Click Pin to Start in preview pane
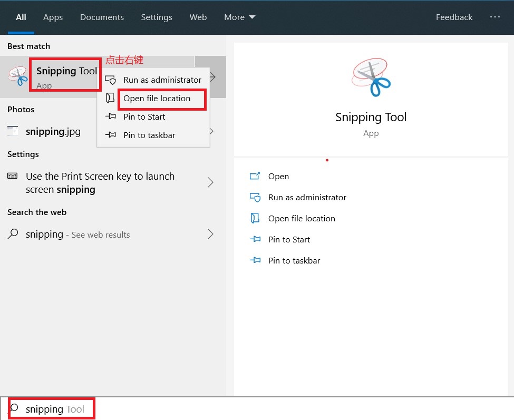The height and width of the screenshot is (420, 514). (x=289, y=239)
